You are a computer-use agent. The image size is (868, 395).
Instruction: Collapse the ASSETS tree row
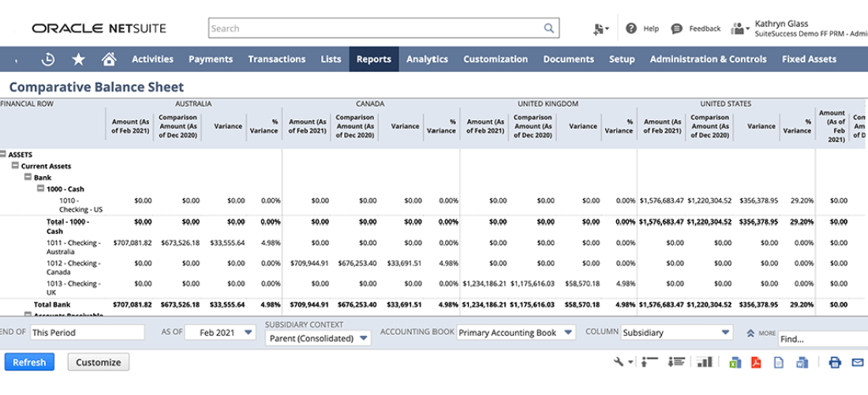(x=3, y=155)
